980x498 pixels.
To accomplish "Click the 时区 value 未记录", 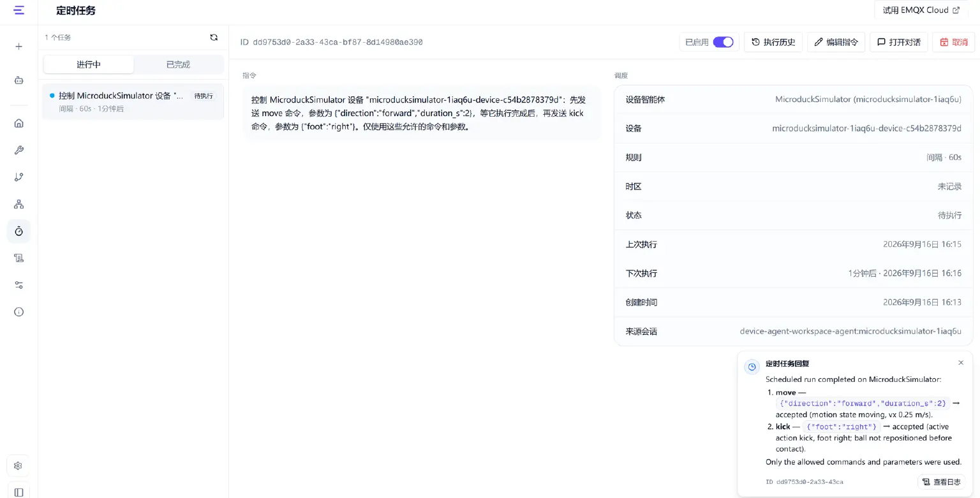I will coord(949,186).
